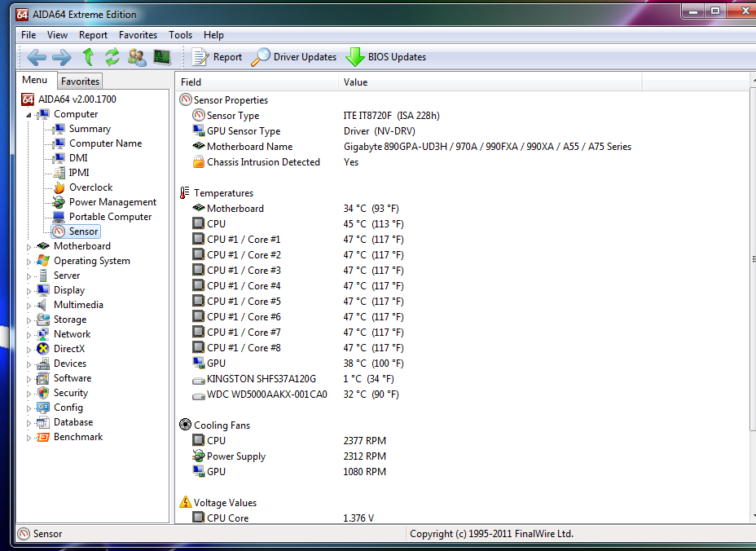Click the Temperatures thermometer icon
The image size is (756, 551).
click(185, 192)
